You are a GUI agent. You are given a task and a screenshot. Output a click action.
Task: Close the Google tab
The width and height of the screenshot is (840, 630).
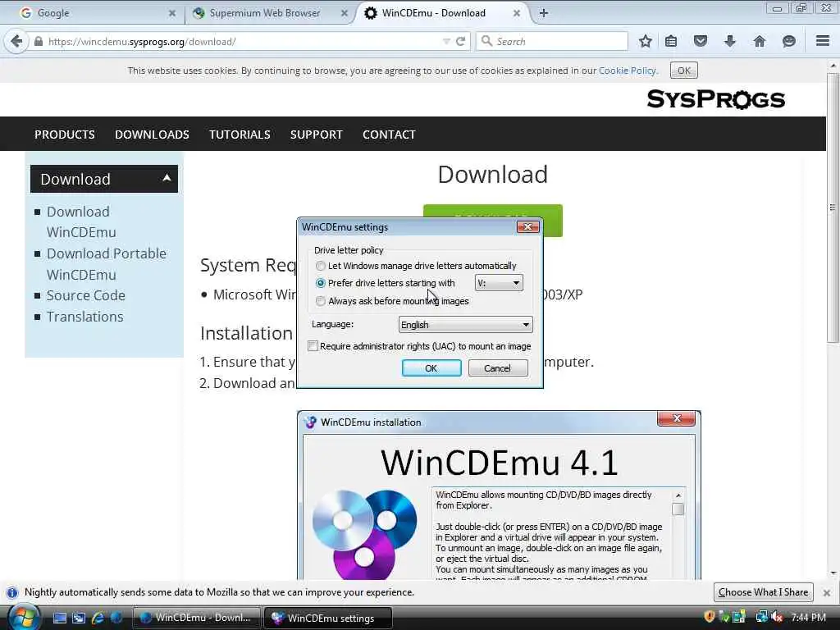[x=172, y=13]
